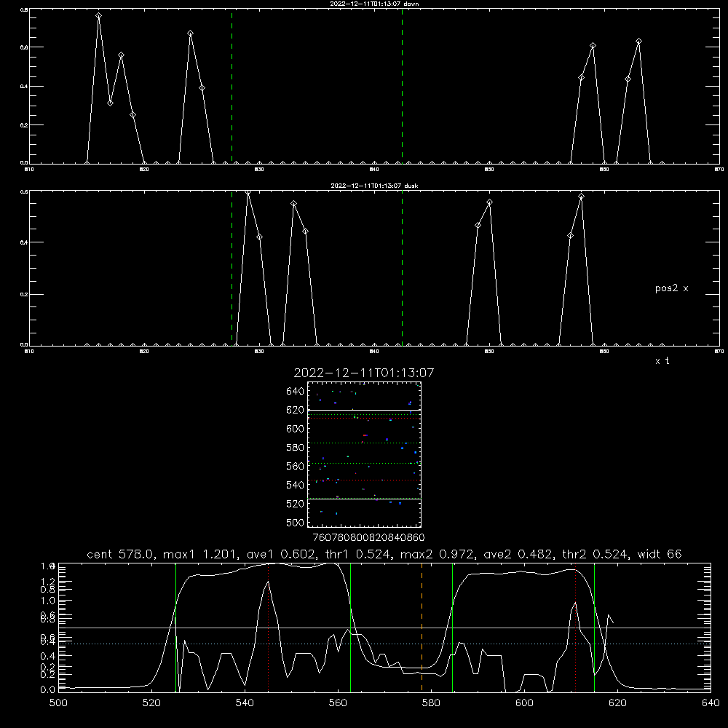The image size is (728, 728).
Task: Click the solid horizontal white line in profile plot
Action: pyautogui.click(x=384, y=628)
